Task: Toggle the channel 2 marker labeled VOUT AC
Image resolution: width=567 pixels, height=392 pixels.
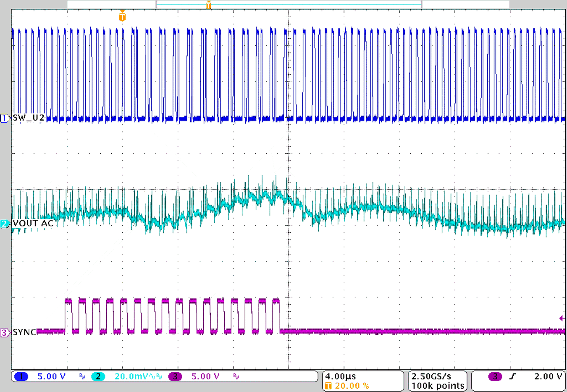Action: tap(3, 223)
